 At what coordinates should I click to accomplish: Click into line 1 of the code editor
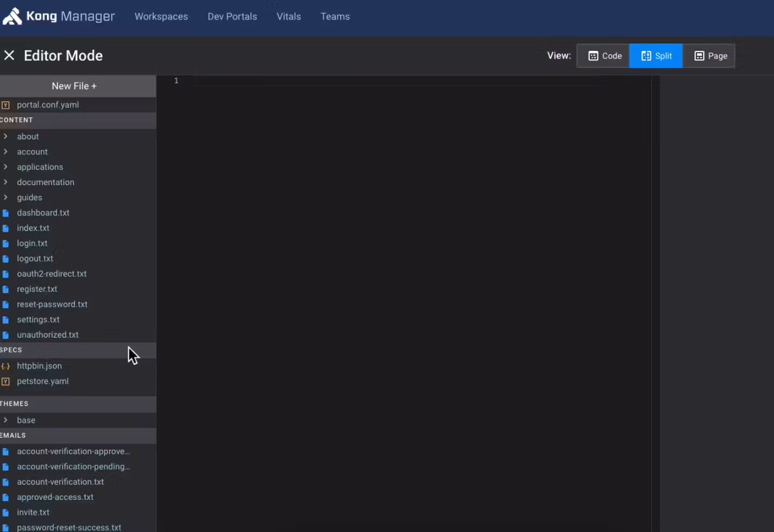tap(380, 81)
